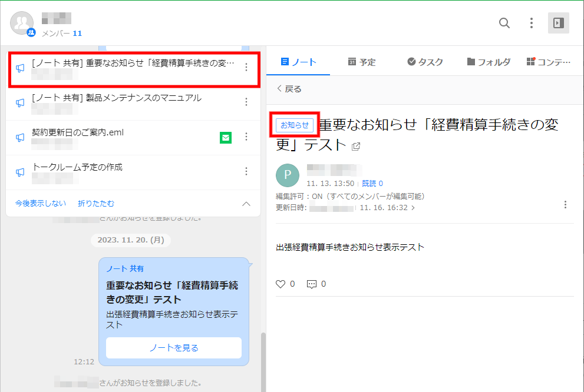
Task: Click the group avatar icon
Action: tap(22, 24)
